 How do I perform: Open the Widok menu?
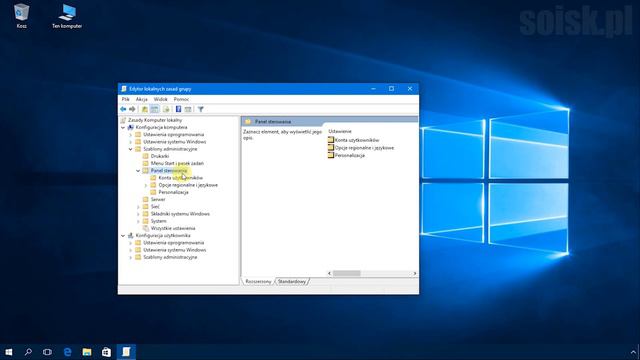pyautogui.click(x=160, y=99)
